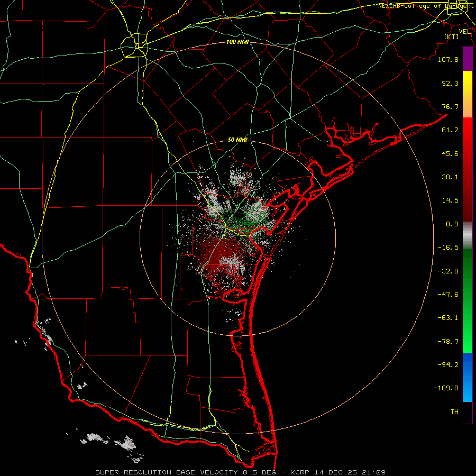Select the 14.5 scale value
This screenshot has width=476, height=476.
pos(450,200)
